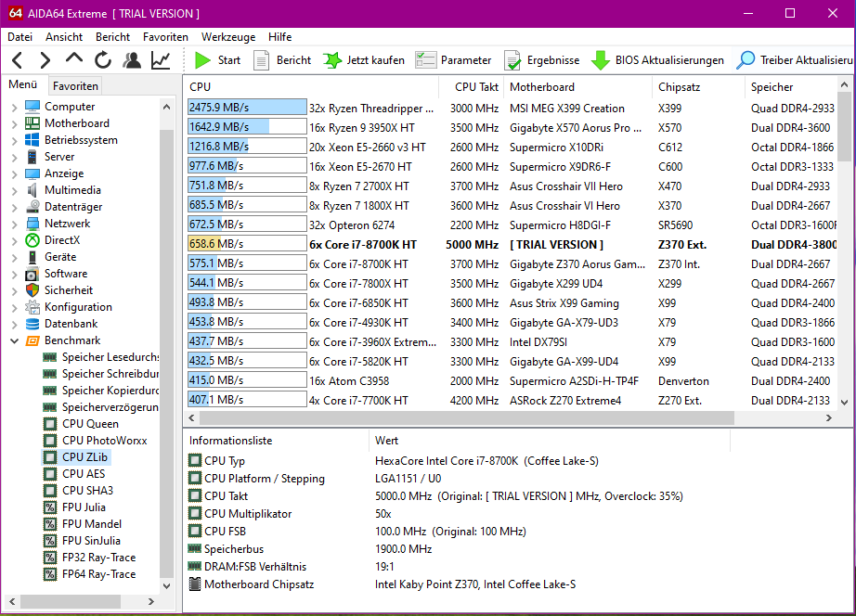This screenshot has height=616, width=856.
Task: Go back with the left arrow icon
Action: click(x=18, y=60)
